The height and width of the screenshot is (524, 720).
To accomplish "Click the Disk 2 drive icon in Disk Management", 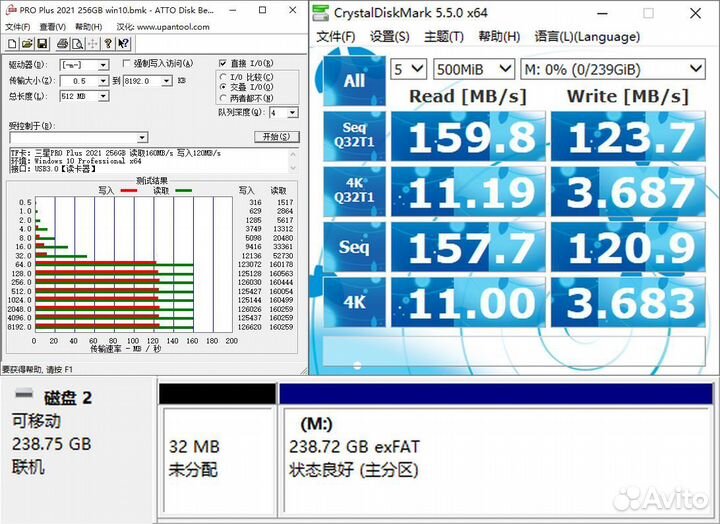I will (x=24, y=393).
